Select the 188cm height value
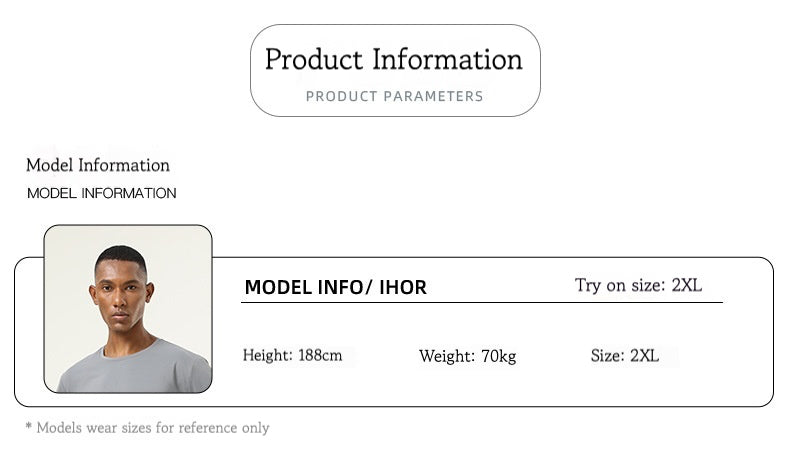This screenshot has height=452, width=790. click(320, 356)
